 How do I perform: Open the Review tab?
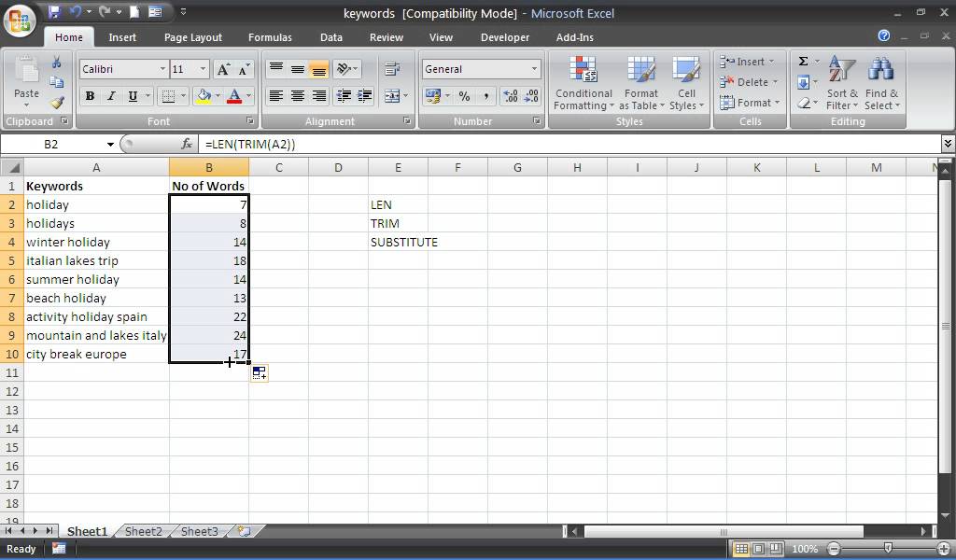[x=386, y=37]
